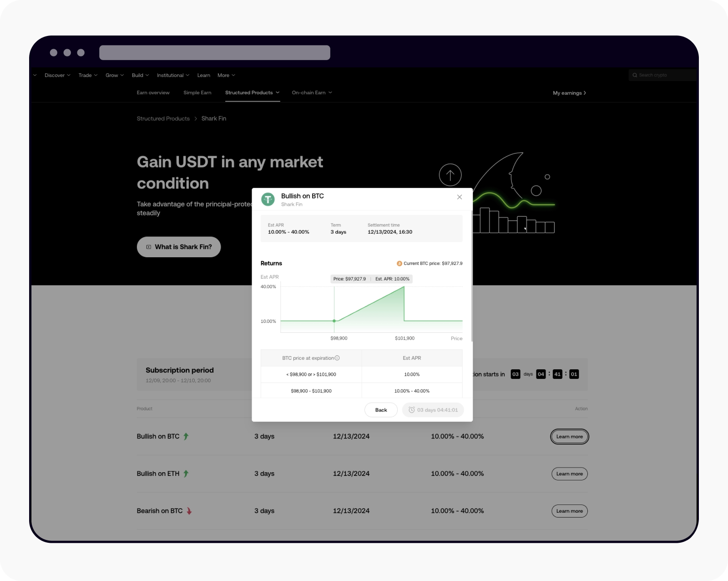Viewport: 728px width, 581px height.
Task: Click the chevron left of Discover
Action: point(35,75)
